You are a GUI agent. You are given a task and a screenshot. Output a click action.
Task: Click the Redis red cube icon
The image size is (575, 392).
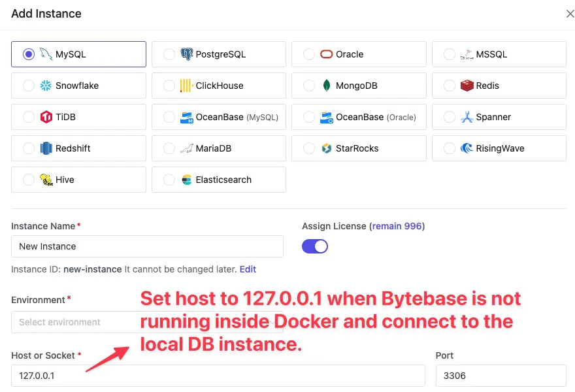click(467, 86)
